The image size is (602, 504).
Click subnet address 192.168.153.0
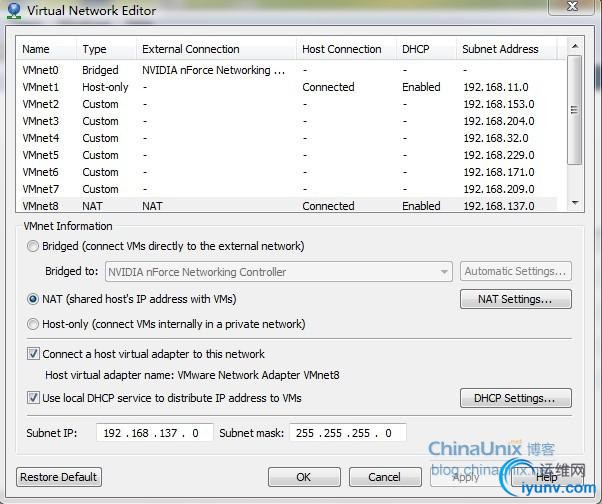point(499,104)
